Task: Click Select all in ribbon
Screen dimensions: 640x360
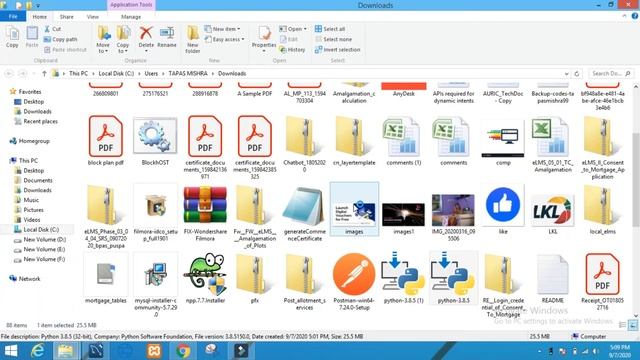Action: coord(330,29)
